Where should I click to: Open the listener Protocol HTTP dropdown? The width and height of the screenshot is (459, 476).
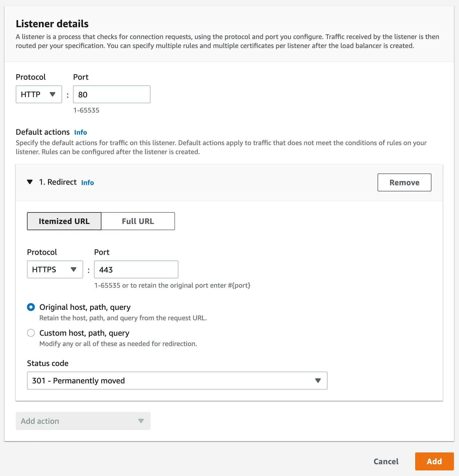pos(39,94)
